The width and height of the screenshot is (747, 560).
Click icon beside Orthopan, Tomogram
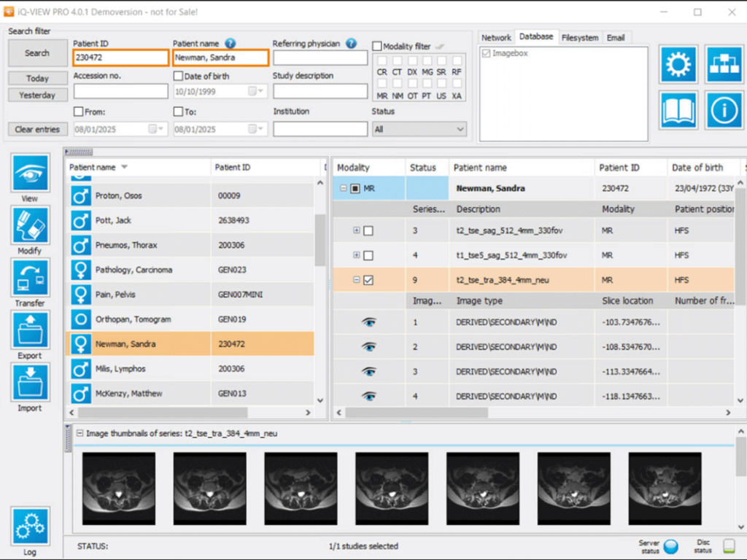(81, 319)
